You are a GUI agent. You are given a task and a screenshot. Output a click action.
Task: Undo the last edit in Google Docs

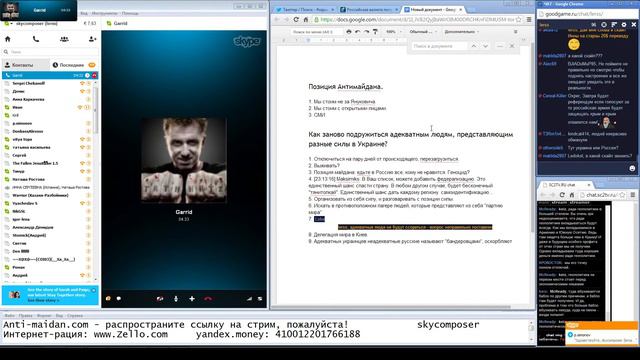click(x=358, y=31)
